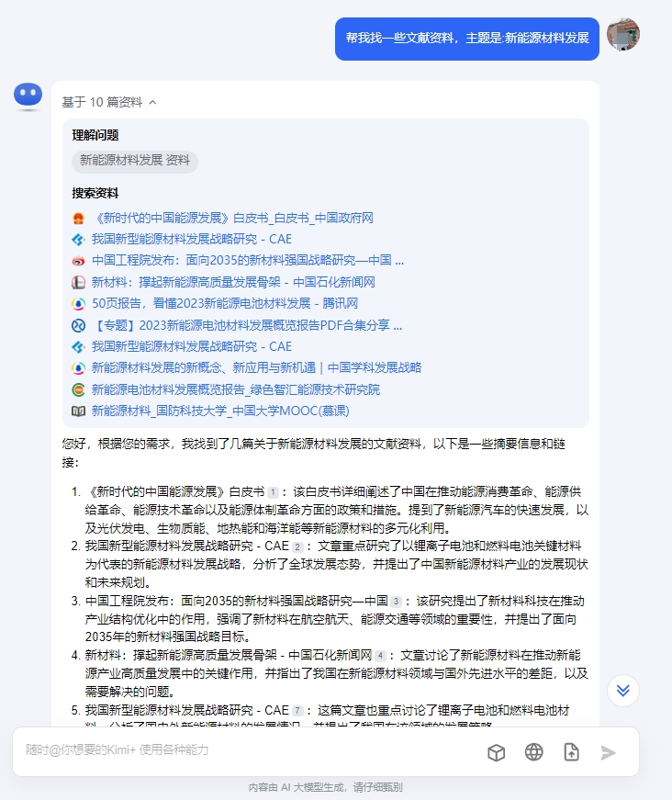This screenshot has width=672, height=800.
Task: Focus the "随时@你想要的Kimi+" message input
Action: click(250, 750)
